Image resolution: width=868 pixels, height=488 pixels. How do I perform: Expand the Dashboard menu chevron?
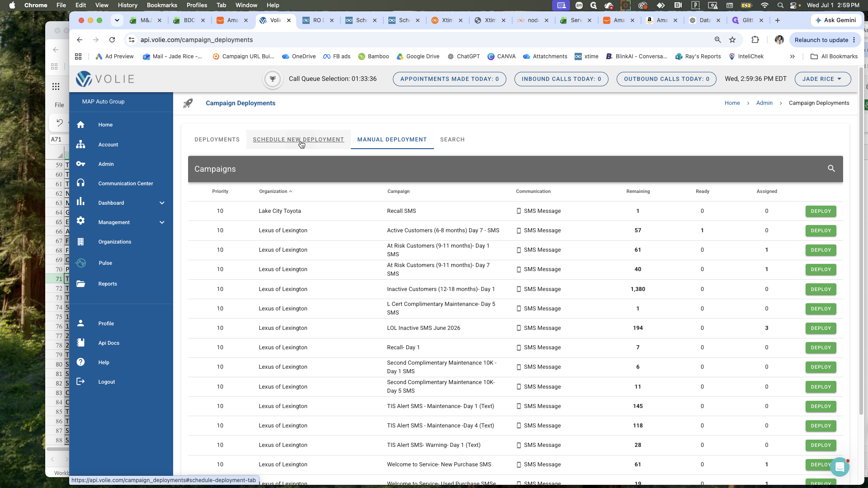162,203
